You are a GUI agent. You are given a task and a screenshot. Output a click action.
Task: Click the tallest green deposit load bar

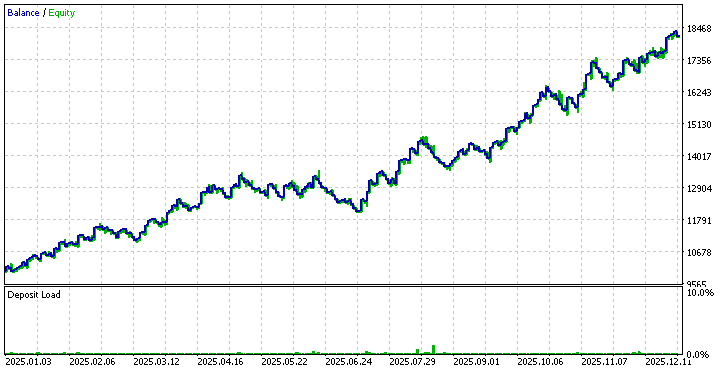point(434,350)
